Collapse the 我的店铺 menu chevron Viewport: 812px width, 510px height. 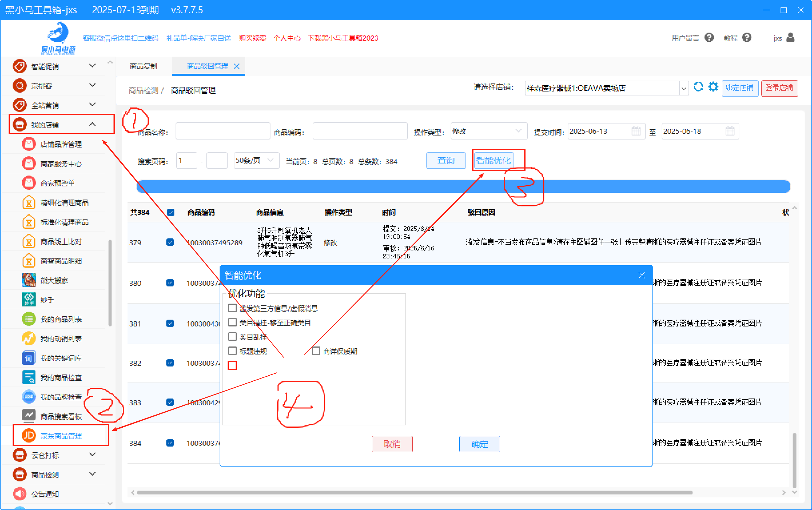92,124
